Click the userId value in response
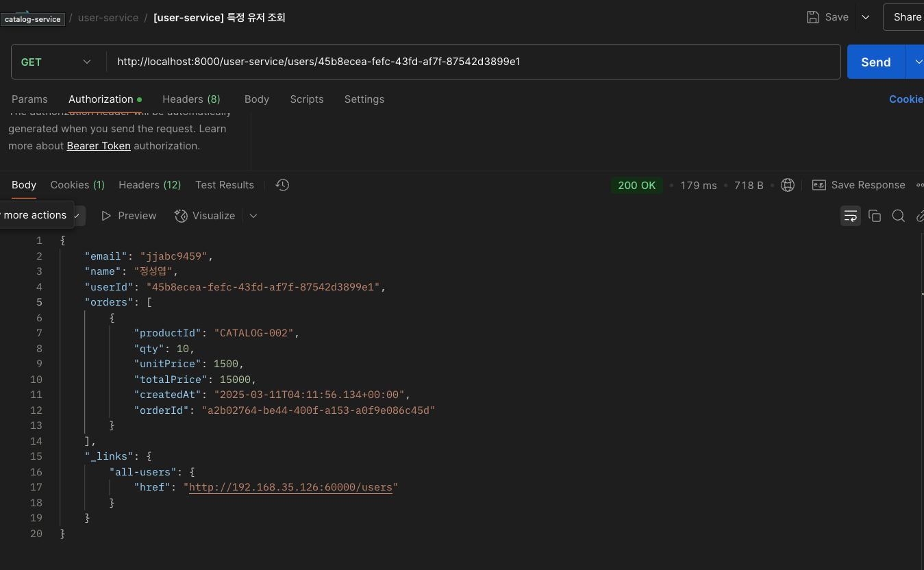 click(x=263, y=287)
